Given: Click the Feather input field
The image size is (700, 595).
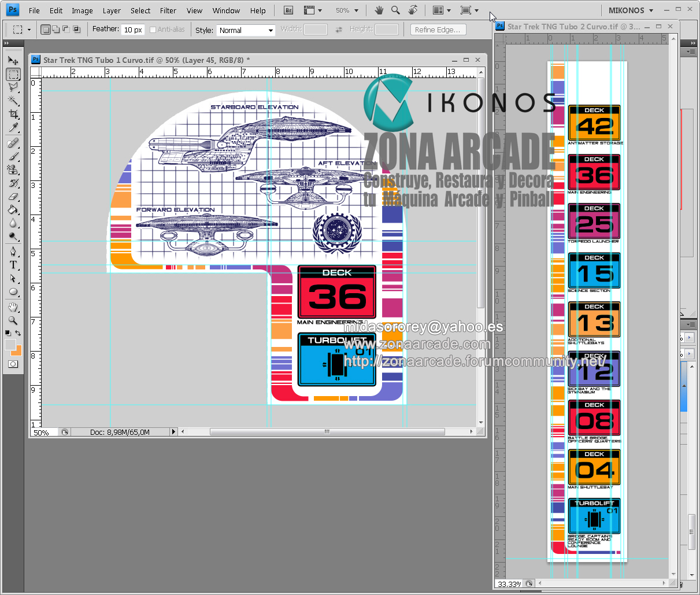Looking at the screenshot, I should (133, 29).
